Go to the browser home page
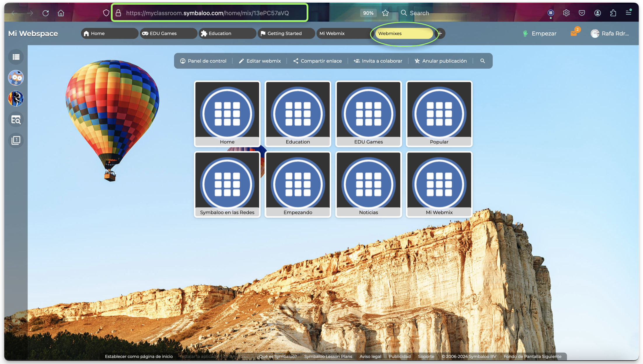 click(x=61, y=13)
